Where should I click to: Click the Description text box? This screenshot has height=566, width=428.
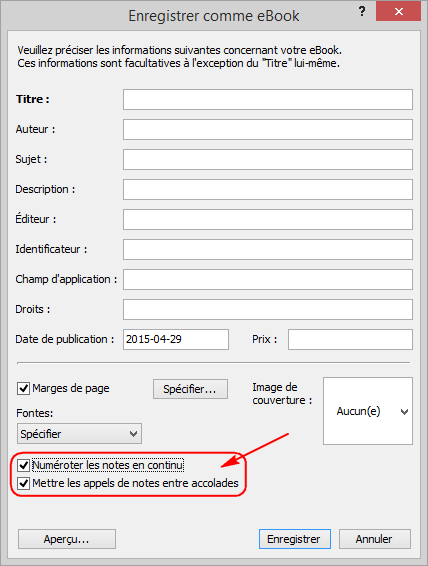(268, 190)
